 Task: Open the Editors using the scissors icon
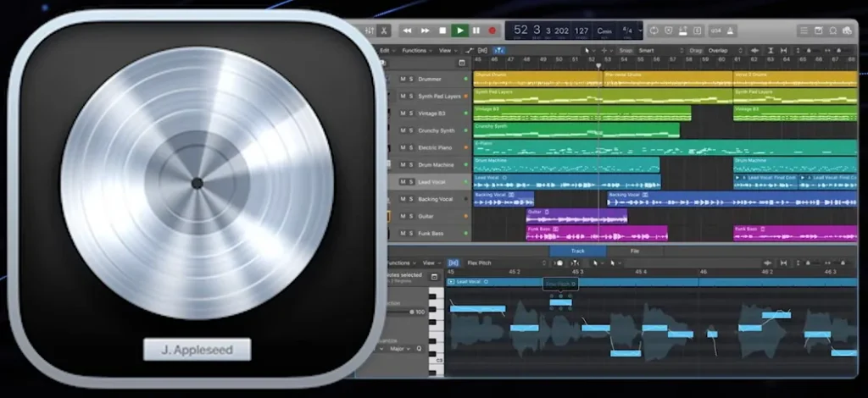point(384,30)
